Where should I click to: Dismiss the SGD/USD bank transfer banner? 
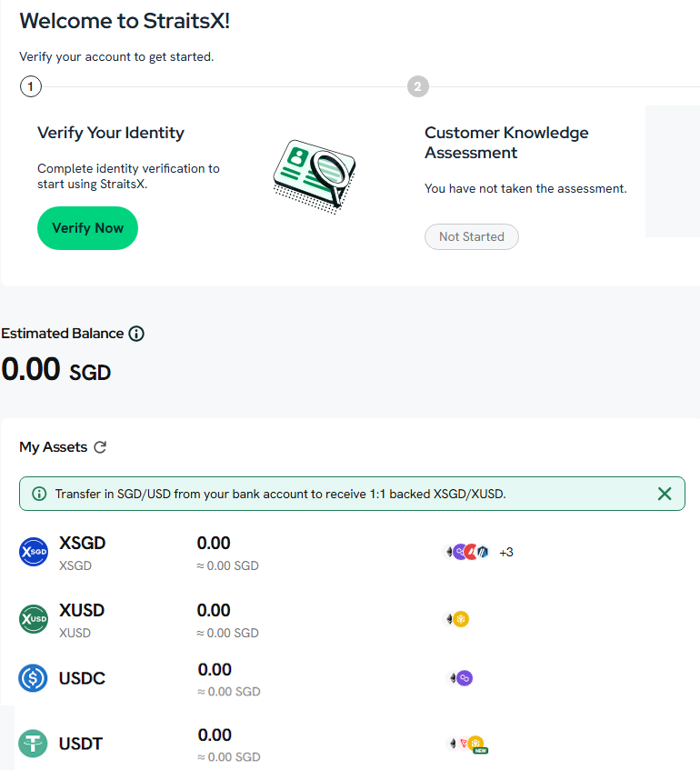665,494
